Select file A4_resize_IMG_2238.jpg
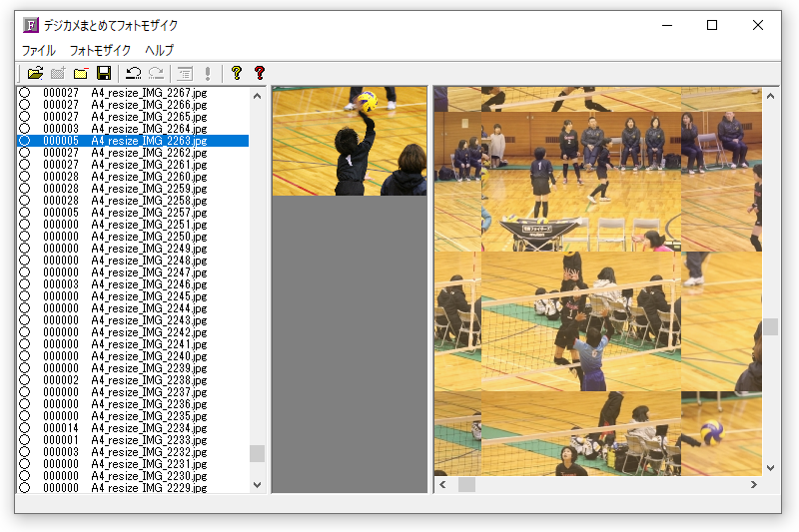Screen dimensions: 799x532 149,379
